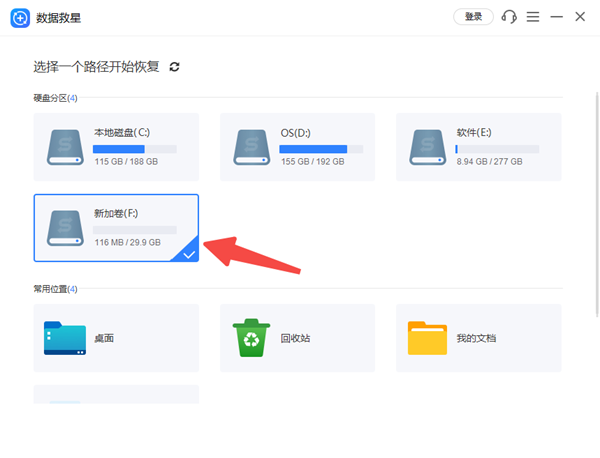
Task: Click the 我的文档 label
Action: (x=476, y=338)
